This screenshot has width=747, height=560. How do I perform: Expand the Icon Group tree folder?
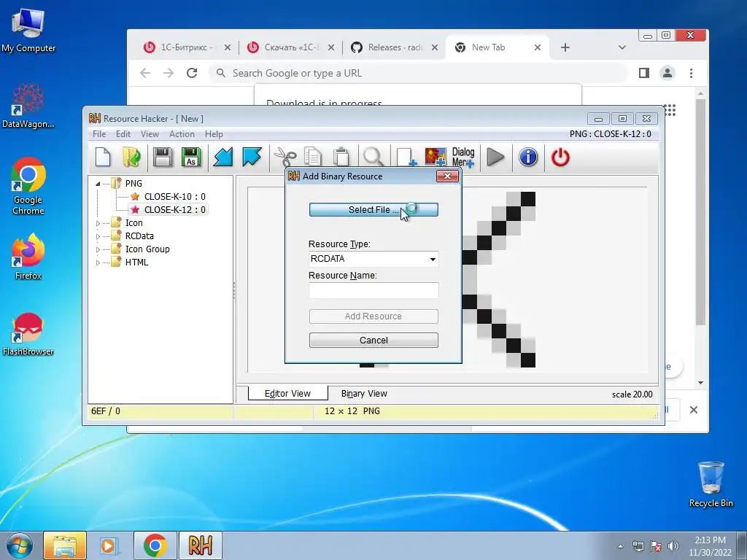[x=98, y=249]
